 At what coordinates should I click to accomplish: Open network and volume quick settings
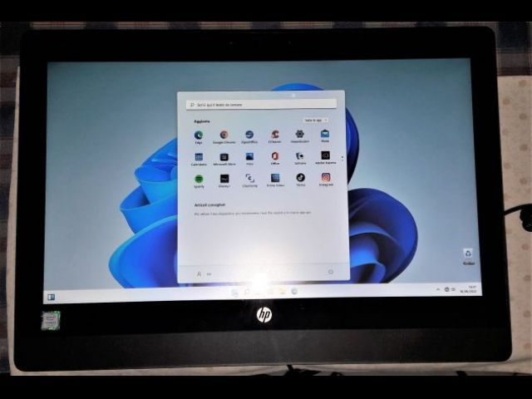[x=450, y=289]
